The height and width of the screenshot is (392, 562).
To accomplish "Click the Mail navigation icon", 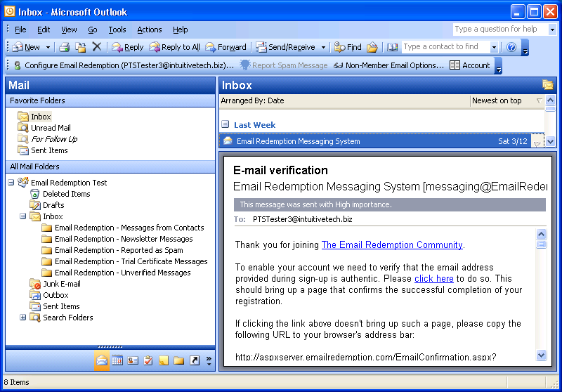I will click(102, 360).
